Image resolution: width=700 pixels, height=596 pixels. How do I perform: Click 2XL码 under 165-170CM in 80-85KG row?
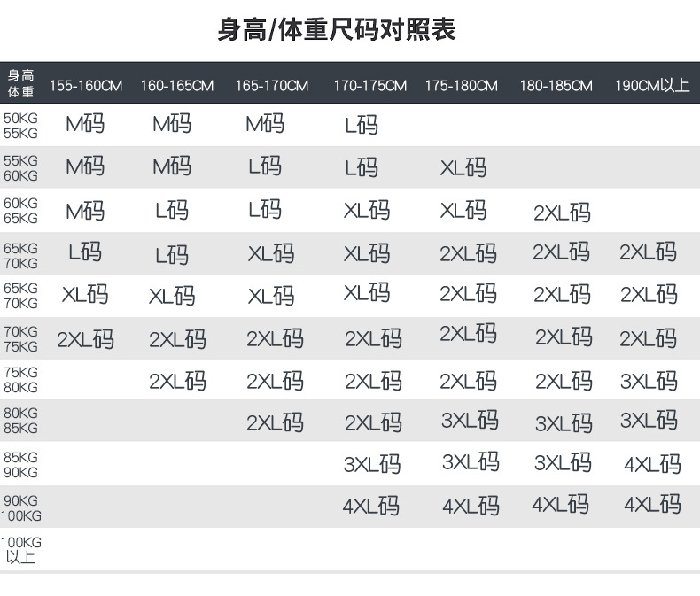275,422
